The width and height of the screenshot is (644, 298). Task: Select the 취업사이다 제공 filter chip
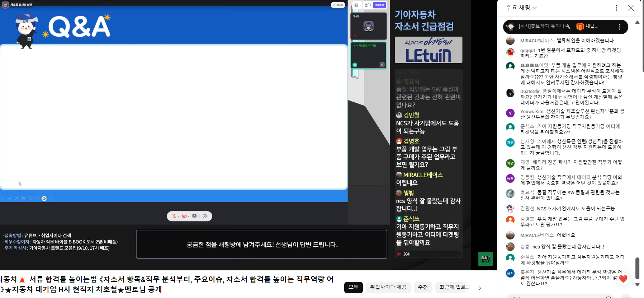click(x=388, y=287)
